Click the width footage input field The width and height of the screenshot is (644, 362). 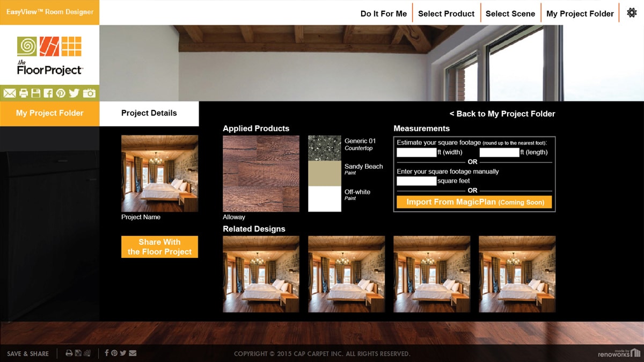416,153
